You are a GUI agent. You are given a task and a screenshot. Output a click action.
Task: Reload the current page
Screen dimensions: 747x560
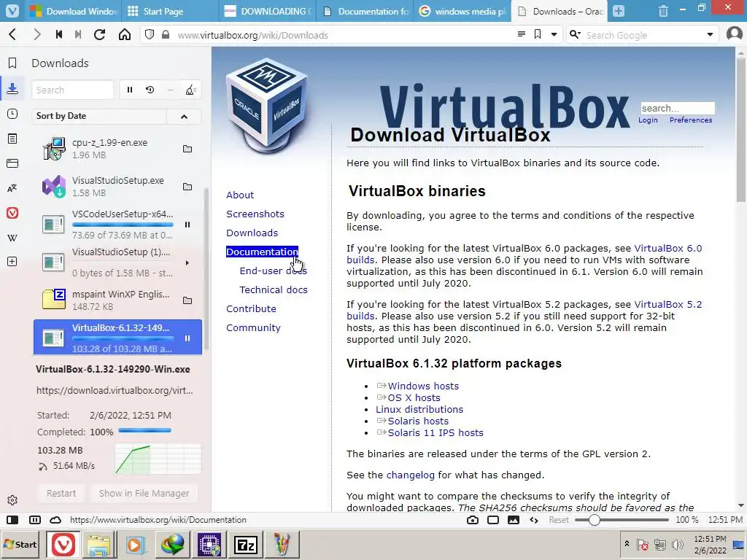click(99, 34)
